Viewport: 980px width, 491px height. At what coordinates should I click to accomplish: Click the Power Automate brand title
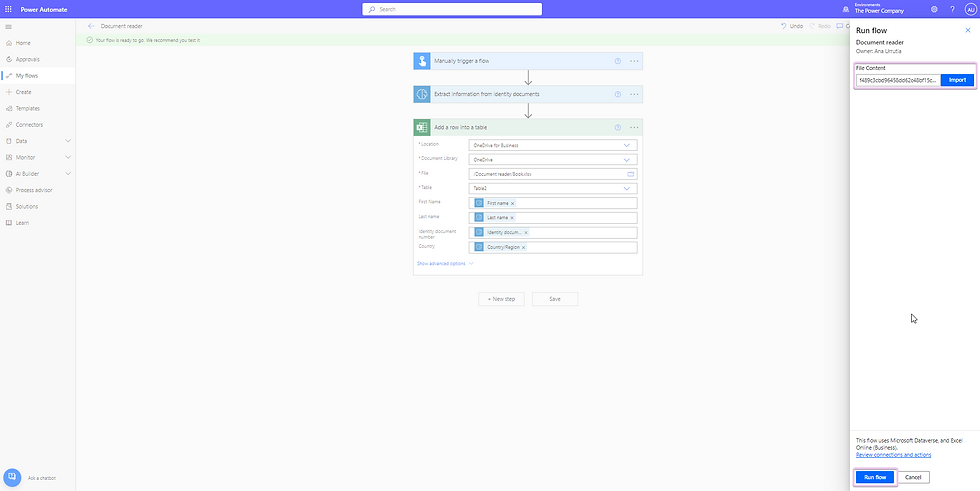(x=44, y=9)
